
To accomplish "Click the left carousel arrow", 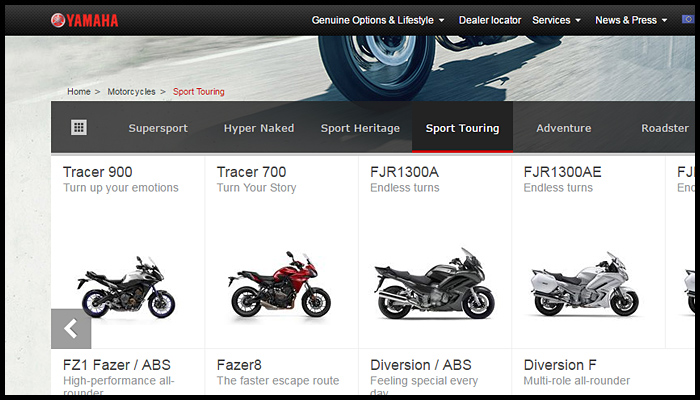I will pos(71,329).
